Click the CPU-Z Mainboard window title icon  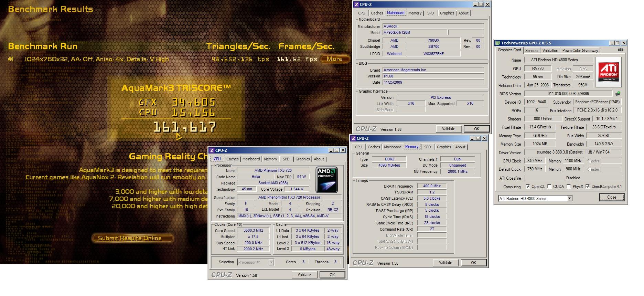(x=356, y=4)
